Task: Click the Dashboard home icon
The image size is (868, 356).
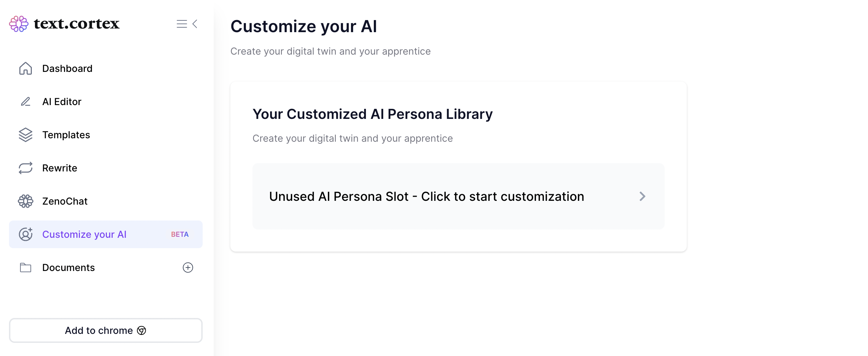Action: coord(26,68)
